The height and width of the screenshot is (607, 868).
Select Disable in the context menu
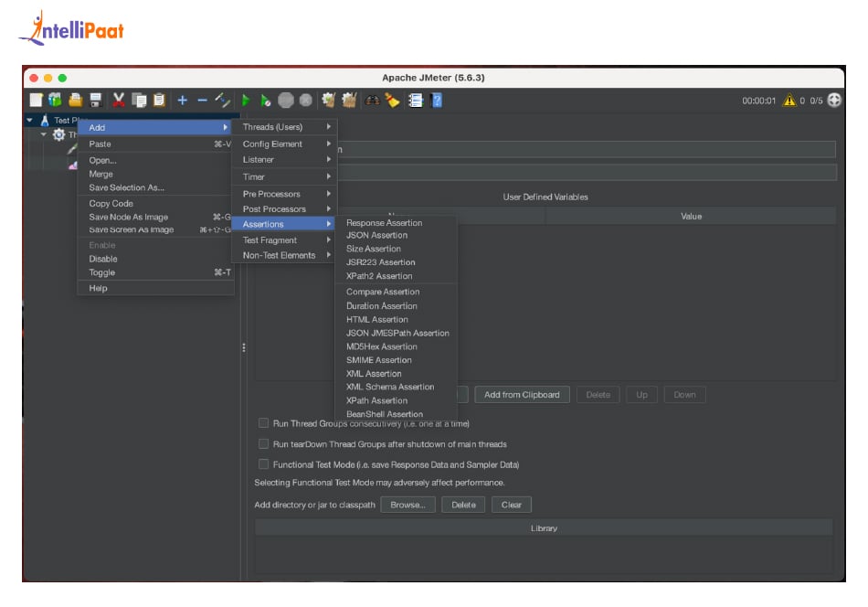pyautogui.click(x=155, y=259)
